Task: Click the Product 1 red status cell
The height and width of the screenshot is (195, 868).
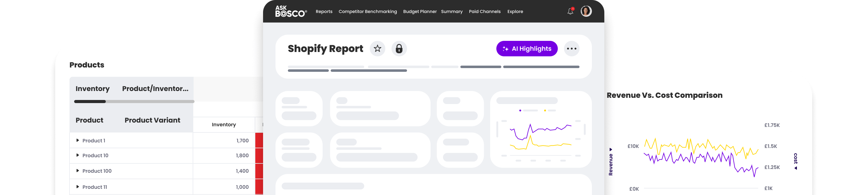Action: point(259,141)
